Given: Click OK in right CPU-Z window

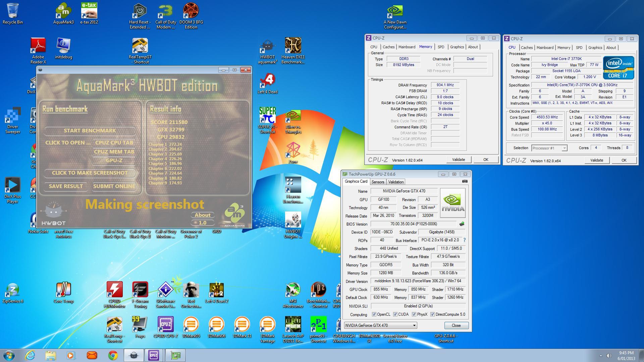Looking at the screenshot, I should click(624, 160).
